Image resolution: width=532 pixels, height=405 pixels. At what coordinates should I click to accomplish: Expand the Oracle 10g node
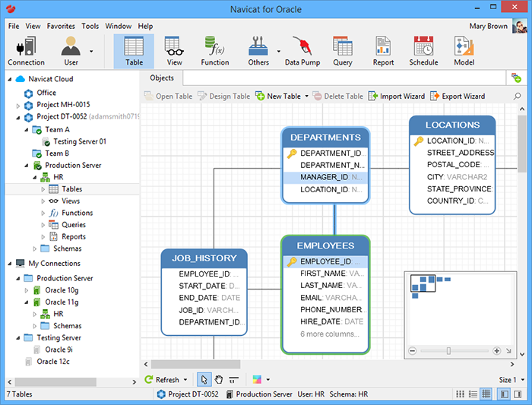click(x=27, y=290)
